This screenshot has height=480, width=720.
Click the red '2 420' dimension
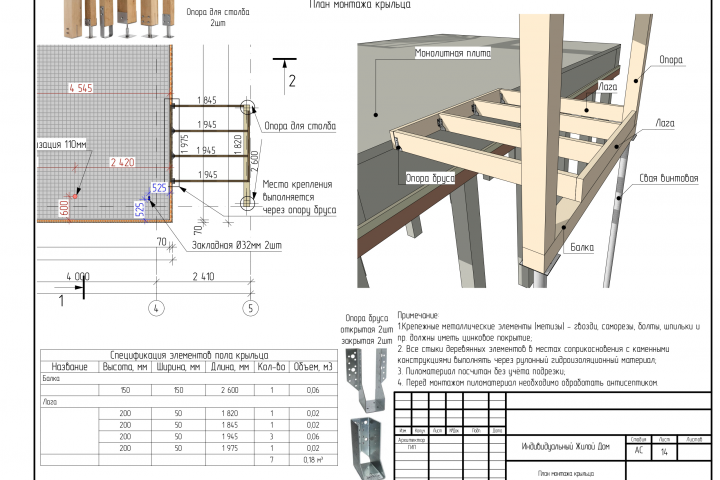pos(122,162)
